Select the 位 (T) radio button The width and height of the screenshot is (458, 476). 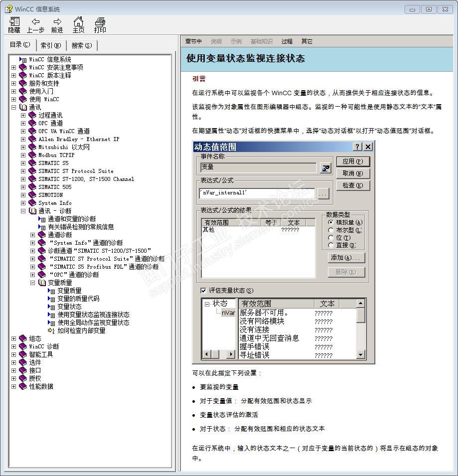point(331,238)
